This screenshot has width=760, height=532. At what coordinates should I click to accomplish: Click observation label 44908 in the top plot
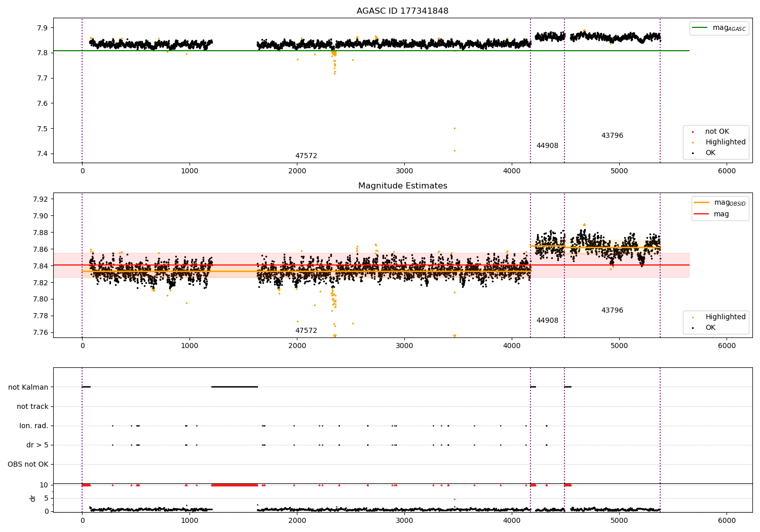(547, 145)
